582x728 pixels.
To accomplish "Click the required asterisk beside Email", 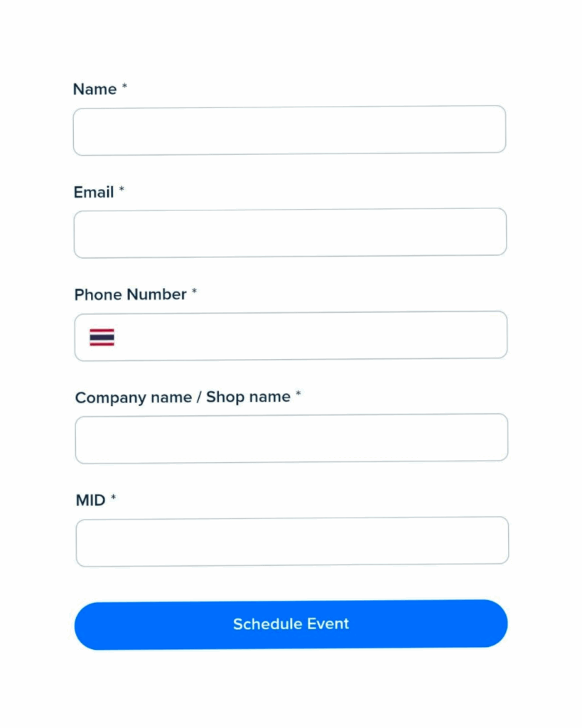I will [x=122, y=190].
